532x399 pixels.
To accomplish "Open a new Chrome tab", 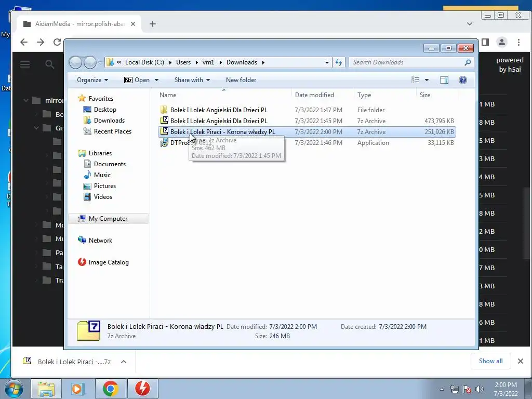I will tap(153, 24).
